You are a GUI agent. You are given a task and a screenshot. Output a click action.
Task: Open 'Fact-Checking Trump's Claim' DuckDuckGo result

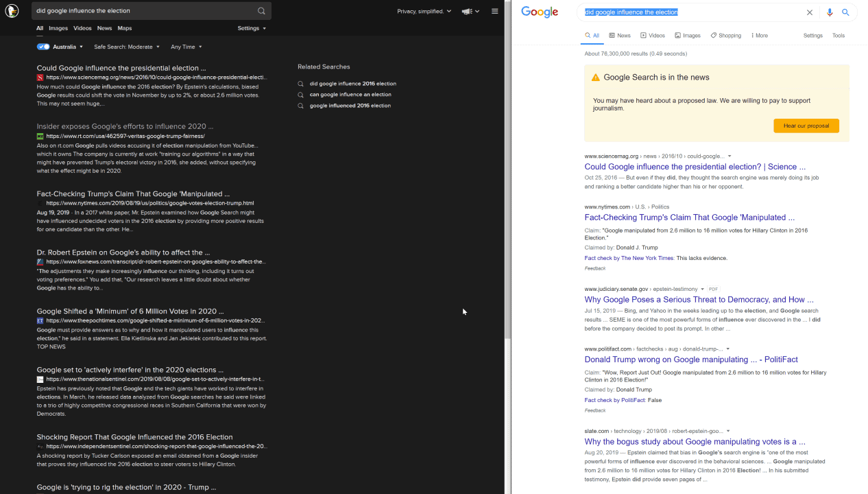133,193
